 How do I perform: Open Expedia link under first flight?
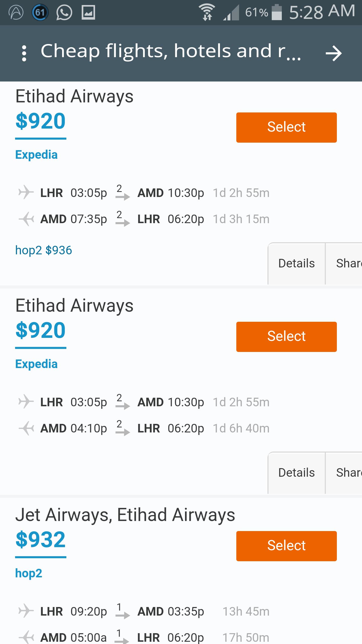tap(36, 155)
